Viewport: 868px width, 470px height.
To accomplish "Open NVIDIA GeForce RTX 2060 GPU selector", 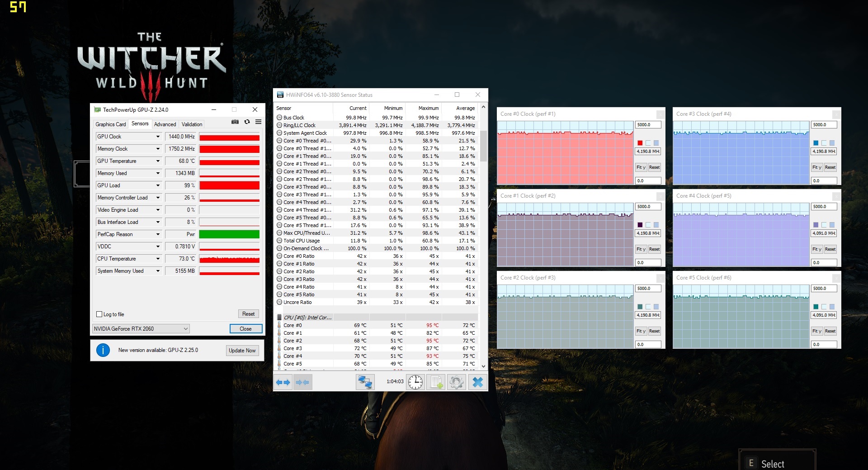I will click(x=141, y=329).
